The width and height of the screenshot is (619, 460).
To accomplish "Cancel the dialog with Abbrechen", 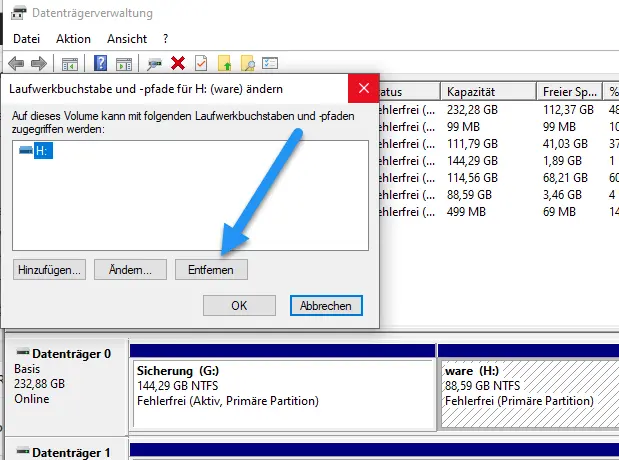I will pyautogui.click(x=326, y=305).
